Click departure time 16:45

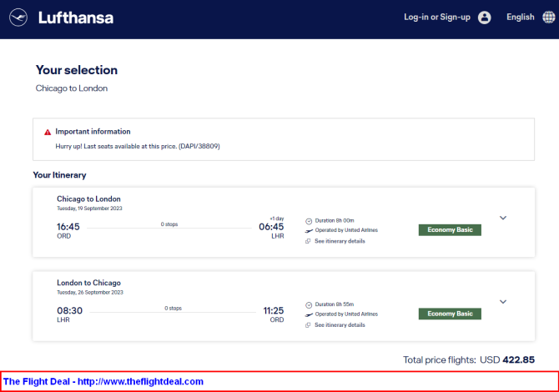pyautogui.click(x=68, y=227)
